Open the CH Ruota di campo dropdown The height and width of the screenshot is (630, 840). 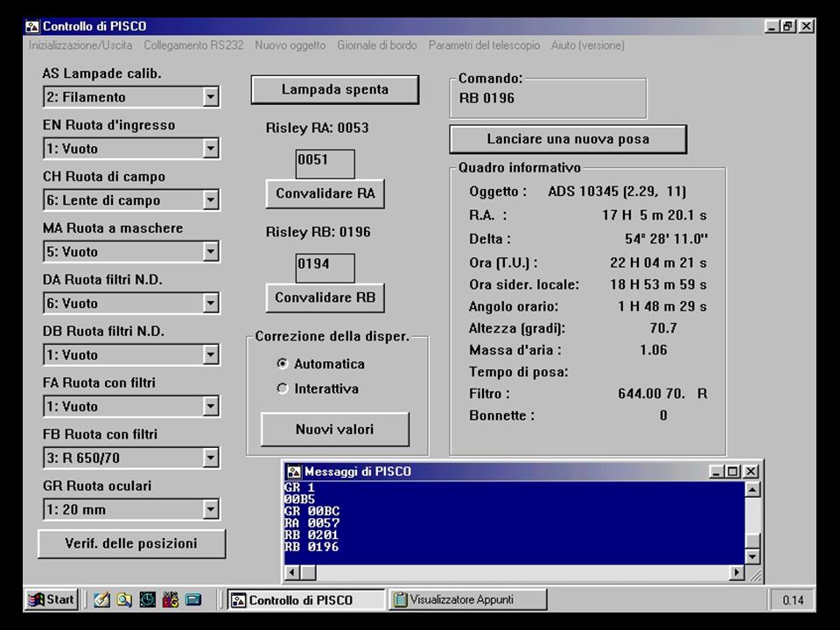pos(211,200)
